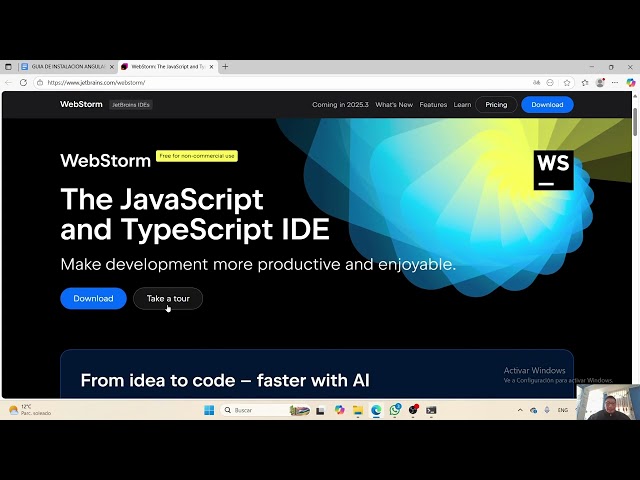Image resolution: width=640 pixels, height=480 pixels.
Task: Click the microphone tray icon
Action: pos(547,410)
